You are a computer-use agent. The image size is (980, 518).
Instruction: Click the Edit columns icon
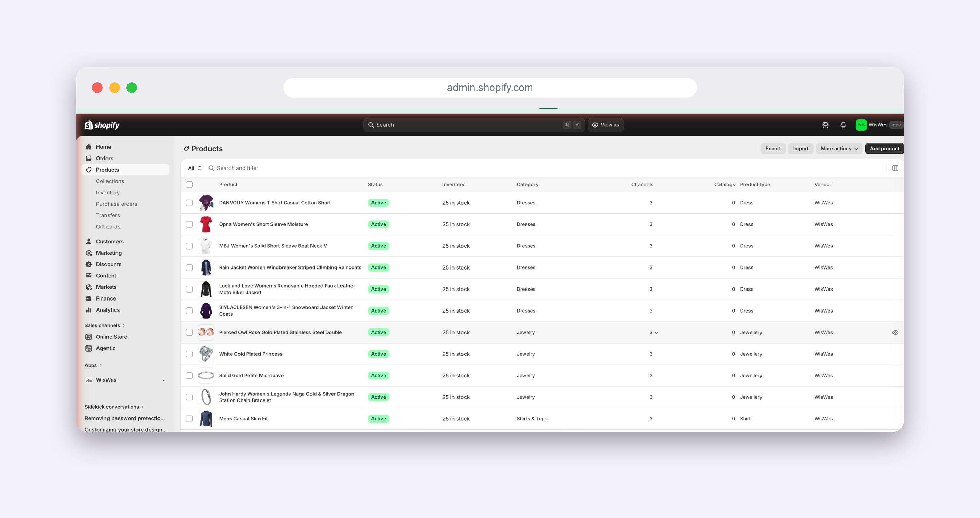click(x=895, y=168)
